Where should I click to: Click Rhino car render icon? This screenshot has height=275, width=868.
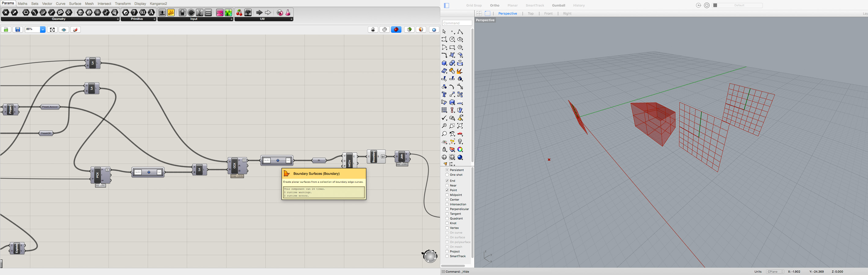click(x=460, y=134)
